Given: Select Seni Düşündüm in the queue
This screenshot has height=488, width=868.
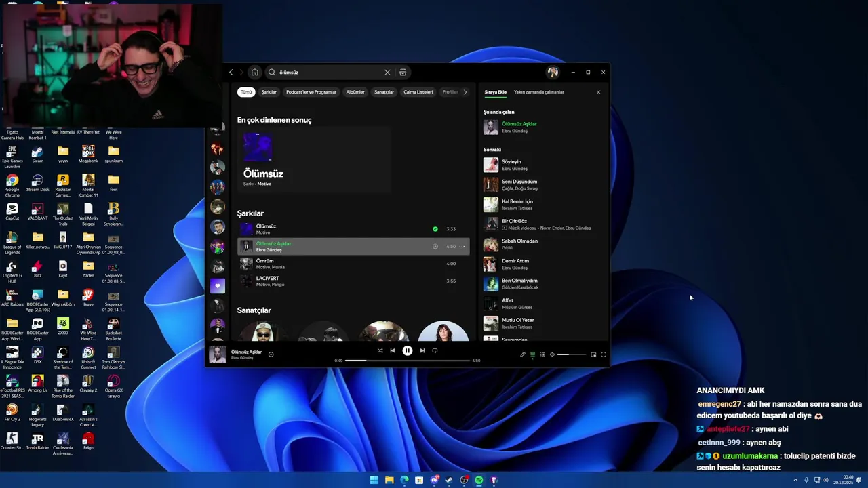Looking at the screenshot, I should [x=544, y=184].
